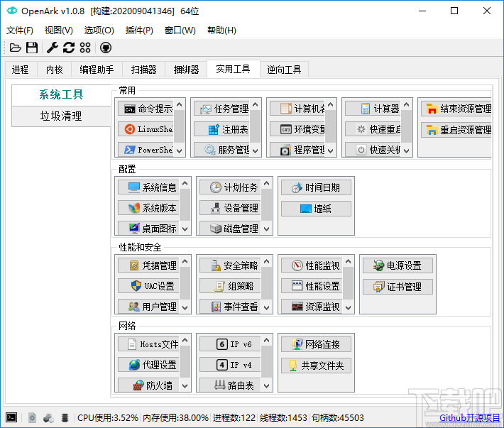The height and width of the screenshot is (428, 504).
Task: Open settings via the wrench toolbar icon
Action: point(52,48)
